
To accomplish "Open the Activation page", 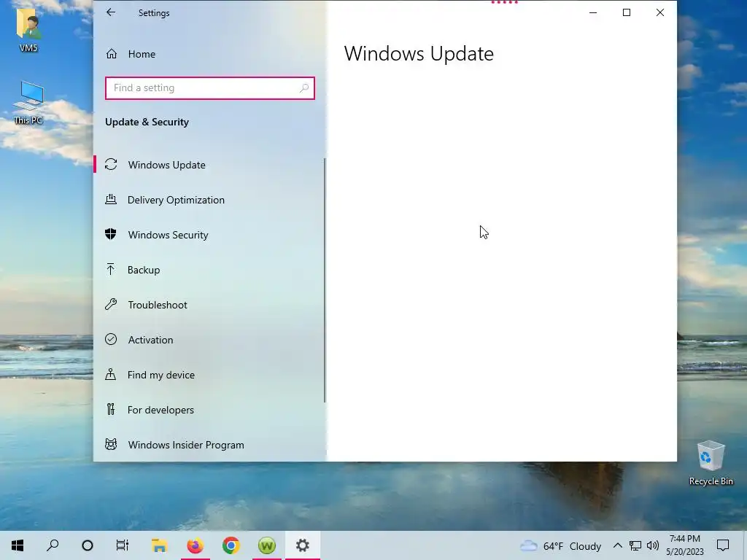I will pos(209,340).
